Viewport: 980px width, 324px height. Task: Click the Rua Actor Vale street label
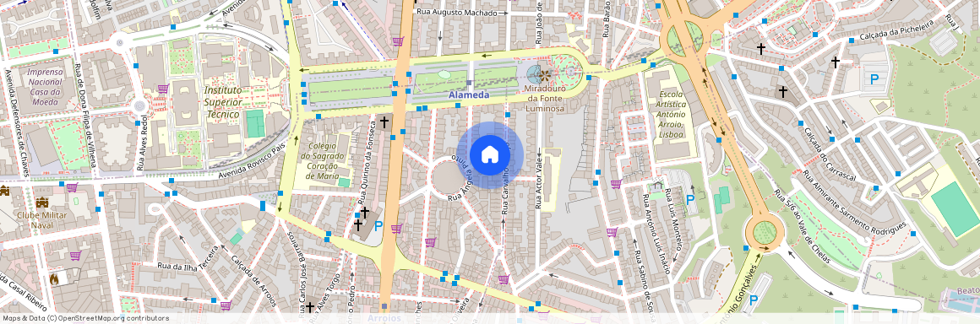pos(538,181)
